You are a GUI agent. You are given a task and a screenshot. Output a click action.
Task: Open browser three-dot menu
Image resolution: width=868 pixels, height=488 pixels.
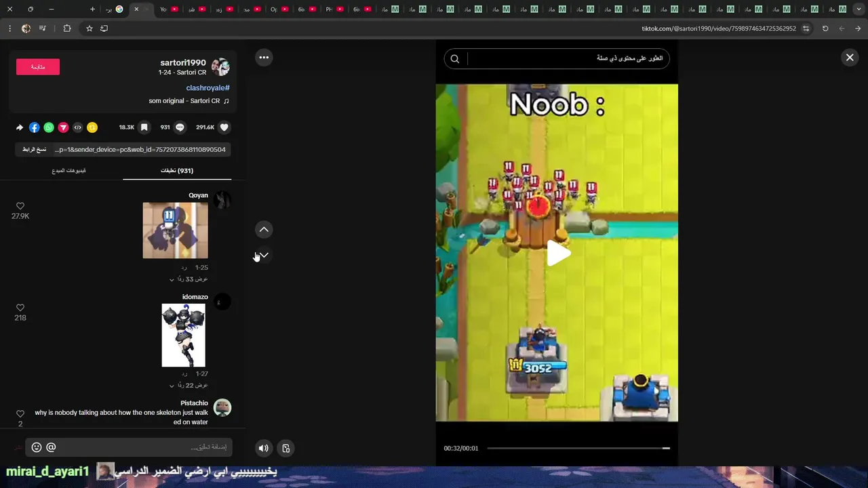(9, 28)
